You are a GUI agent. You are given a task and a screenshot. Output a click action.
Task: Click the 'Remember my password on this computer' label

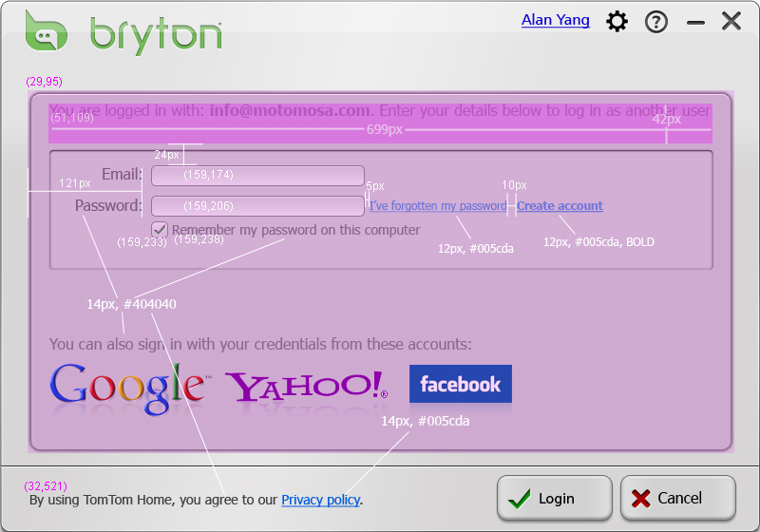(x=295, y=230)
